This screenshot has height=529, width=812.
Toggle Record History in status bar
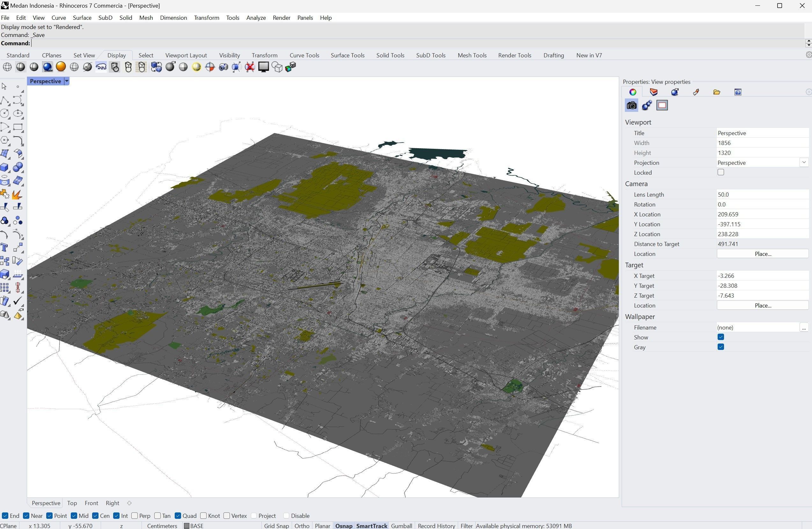436,525
